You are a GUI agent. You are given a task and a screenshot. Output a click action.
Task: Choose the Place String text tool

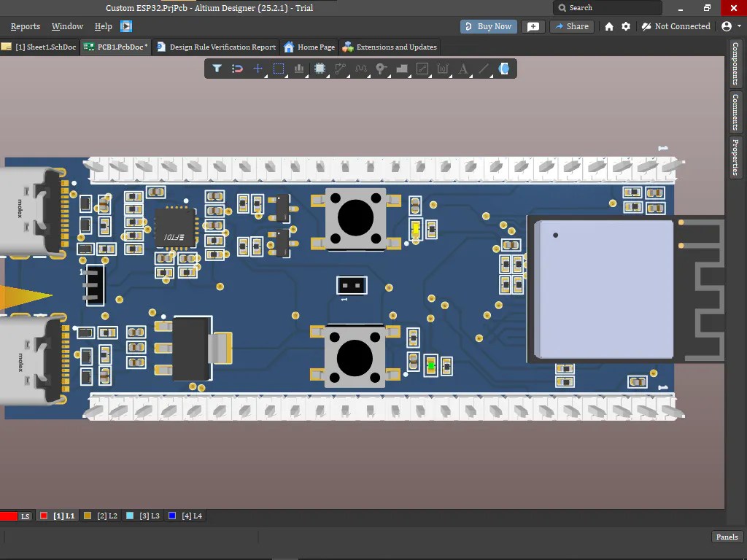coord(463,69)
